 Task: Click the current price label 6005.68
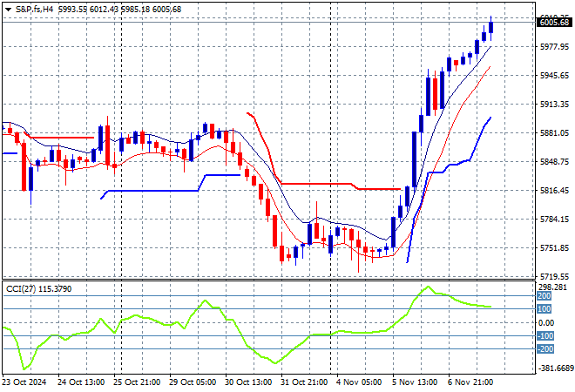click(554, 23)
